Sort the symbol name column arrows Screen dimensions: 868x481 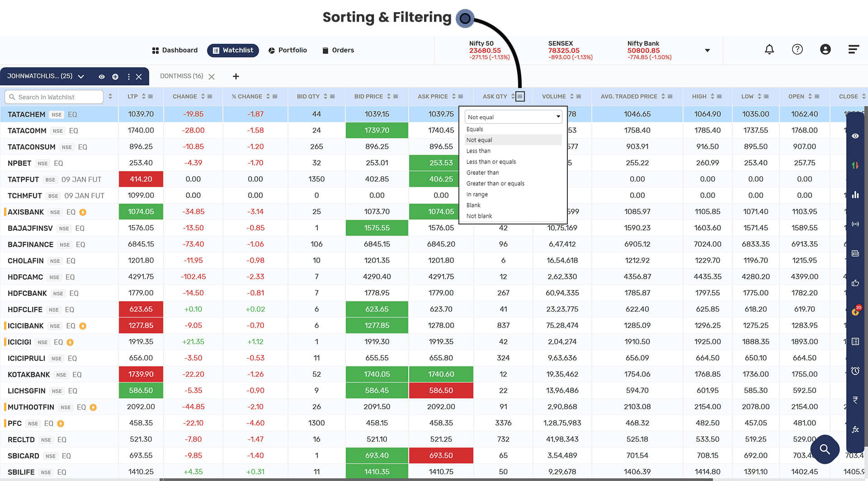[110, 97]
